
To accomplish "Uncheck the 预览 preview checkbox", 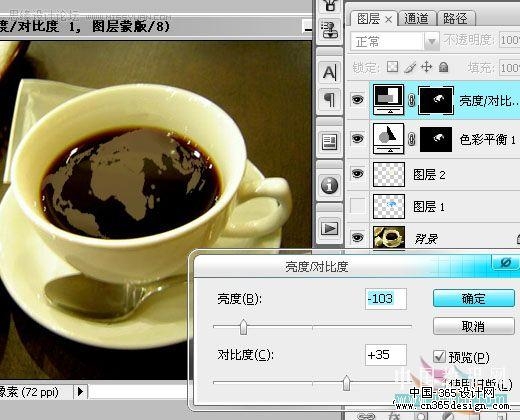I will pos(439,357).
